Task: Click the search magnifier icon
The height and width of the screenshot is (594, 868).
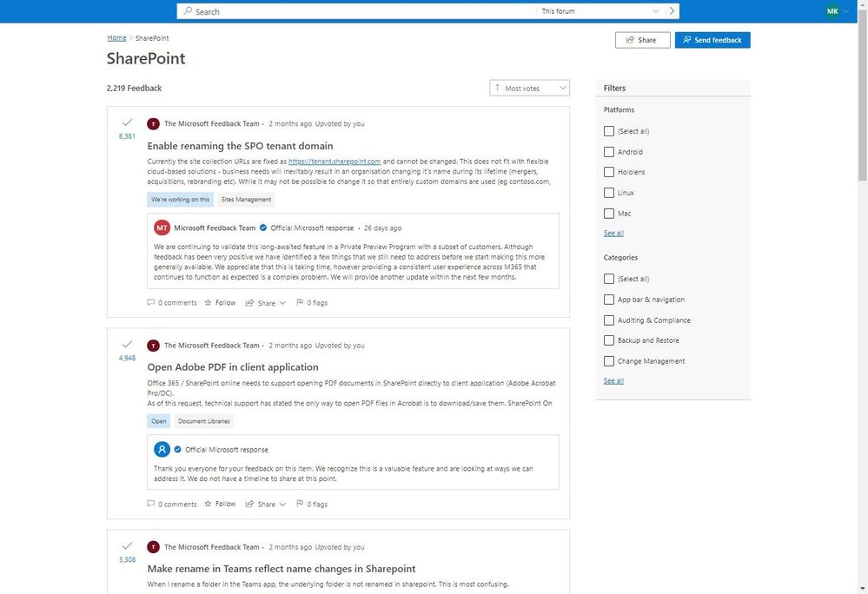Action: pos(189,11)
